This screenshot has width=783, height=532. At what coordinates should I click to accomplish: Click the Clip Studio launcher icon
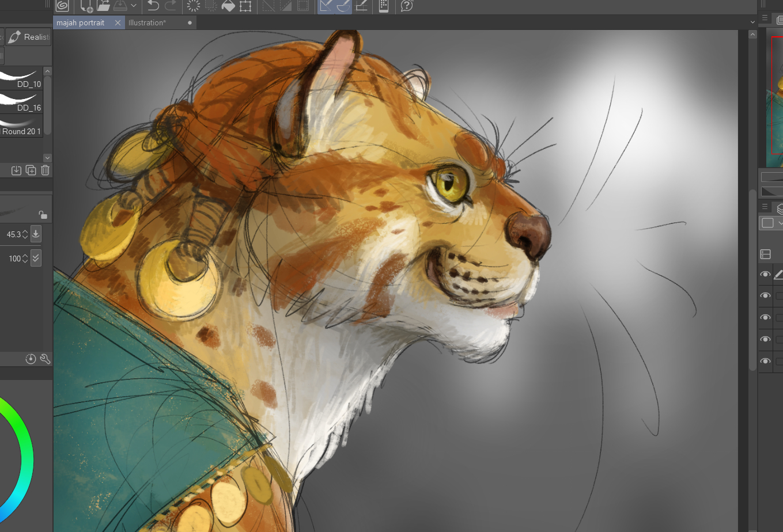click(x=62, y=6)
